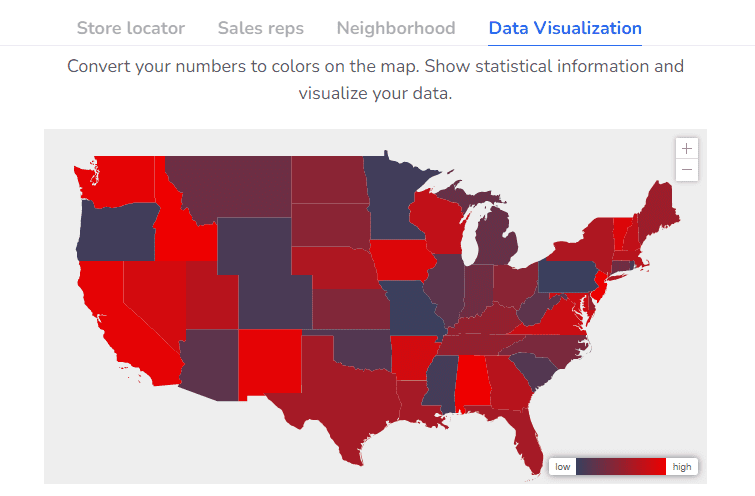This screenshot has width=755, height=496.
Task: Open the Store locator tab
Action: point(131,28)
